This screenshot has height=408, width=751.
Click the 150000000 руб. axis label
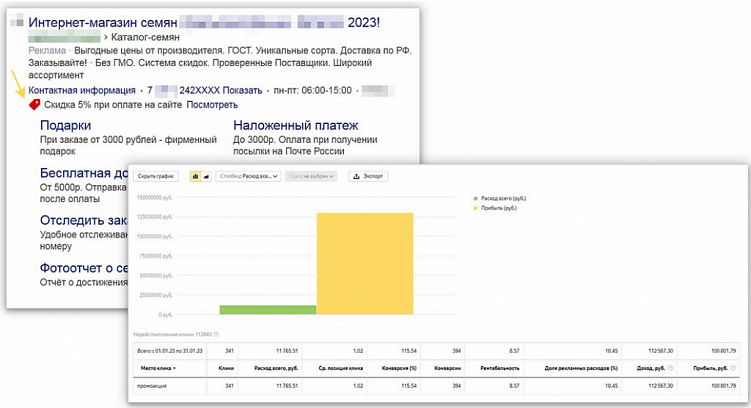155,197
